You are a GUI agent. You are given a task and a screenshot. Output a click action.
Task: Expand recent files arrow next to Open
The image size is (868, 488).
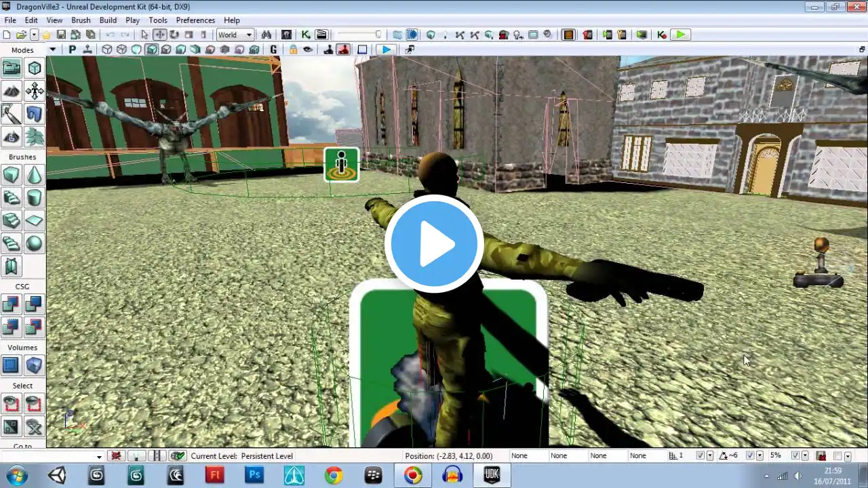click(34, 35)
